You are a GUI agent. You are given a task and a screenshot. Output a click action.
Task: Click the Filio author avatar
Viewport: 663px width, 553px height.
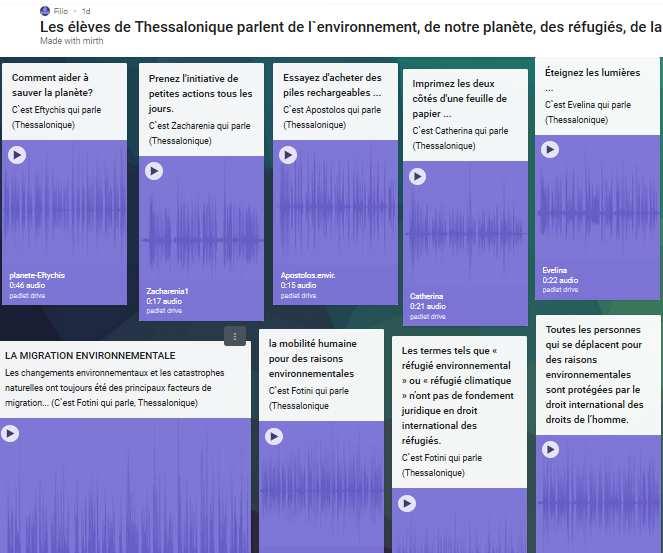(46, 10)
